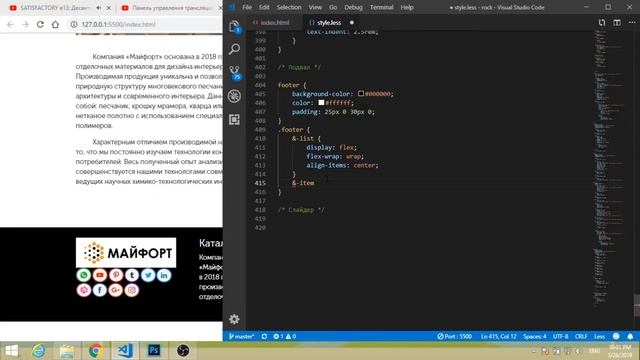The width and height of the screenshot is (640, 360).
Task: Click the Facebook icon in the page footer
Action: pyautogui.click(x=100, y=290)
